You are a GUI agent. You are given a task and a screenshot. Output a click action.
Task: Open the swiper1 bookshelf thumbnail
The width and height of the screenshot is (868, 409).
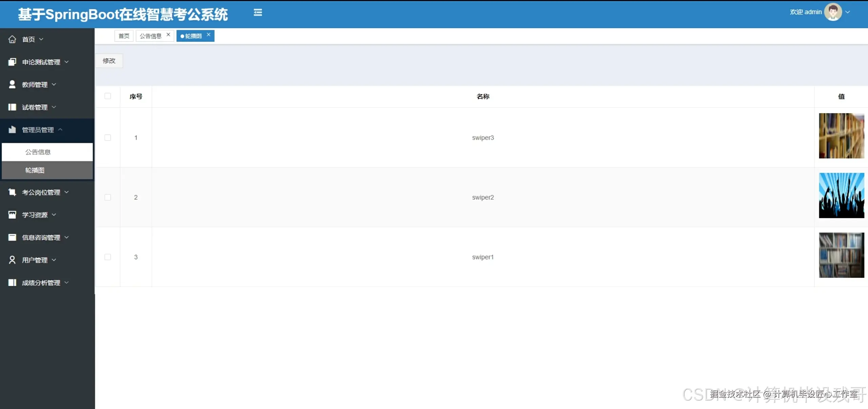(841, 255)
